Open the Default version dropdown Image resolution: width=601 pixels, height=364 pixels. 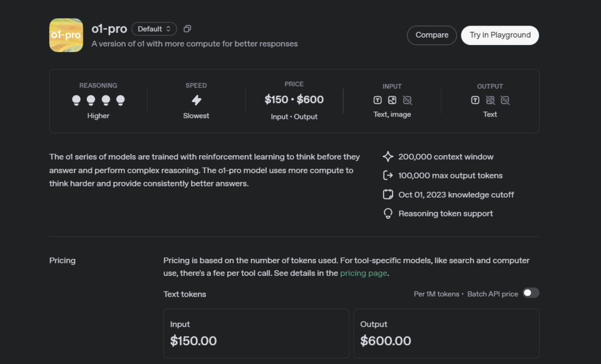tap(154, 29)
